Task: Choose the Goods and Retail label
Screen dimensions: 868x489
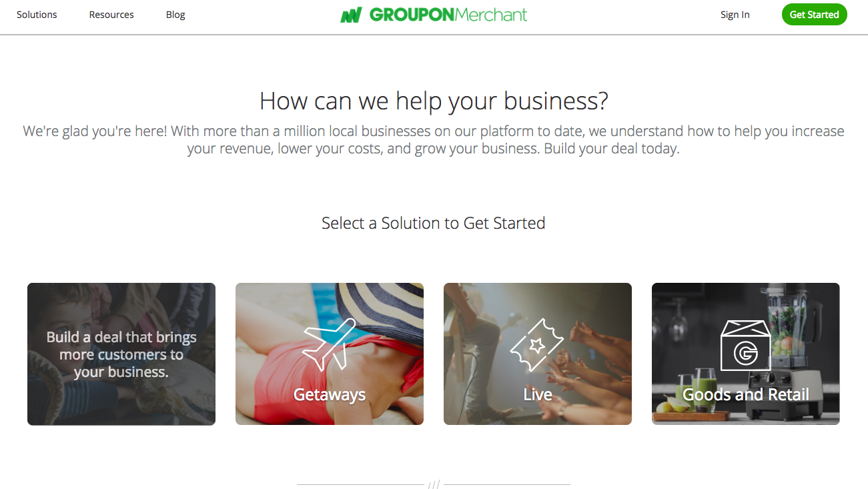Action: (745, 395)
